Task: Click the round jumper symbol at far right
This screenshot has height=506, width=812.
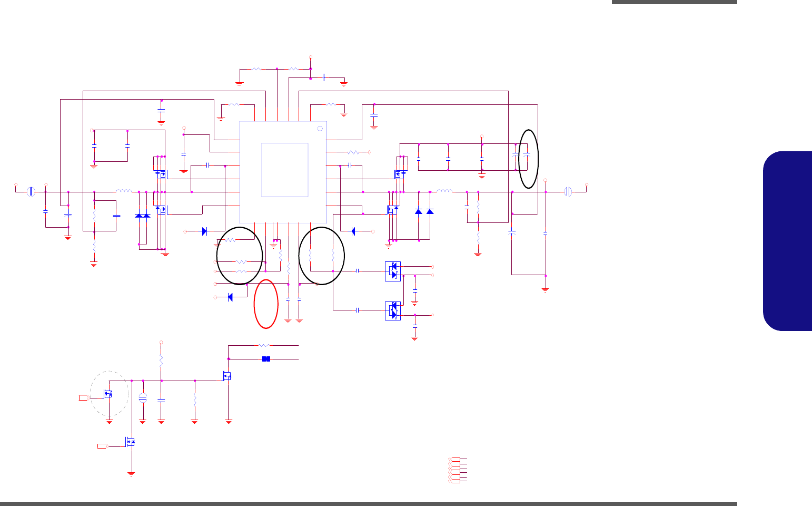Action: (568, 191)
